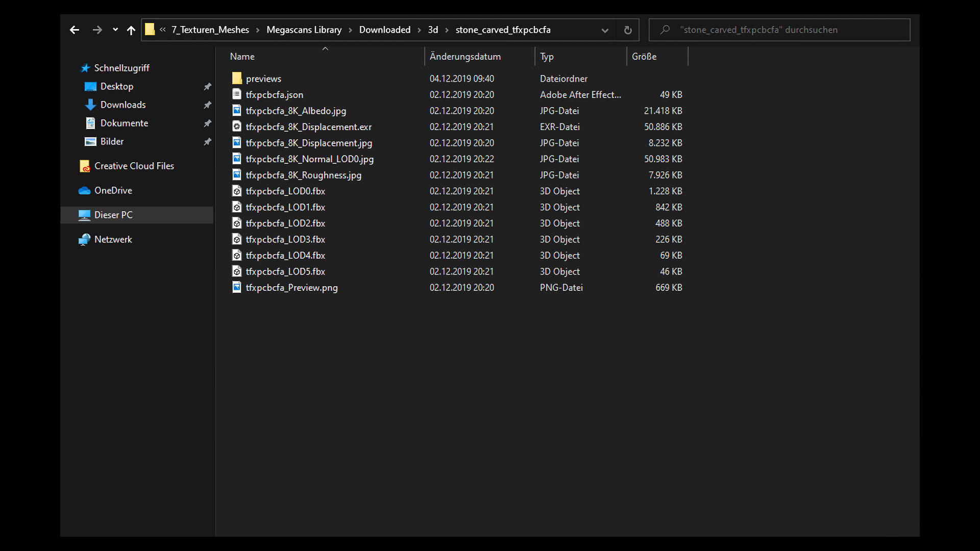Screen dimensions: 980x551
Task: Click the Forward navigation arrow
Action: [x=97, y=30]
